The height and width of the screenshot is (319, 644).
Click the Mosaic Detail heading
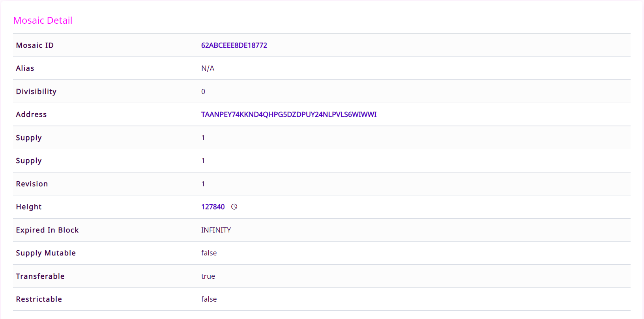pyautogui.click(x=43, y=21)
